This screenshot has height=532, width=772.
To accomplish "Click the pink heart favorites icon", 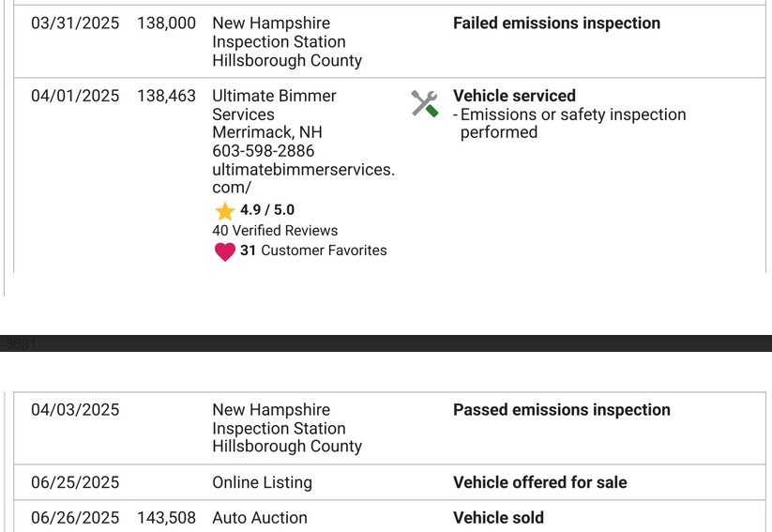I will (225, 251).
